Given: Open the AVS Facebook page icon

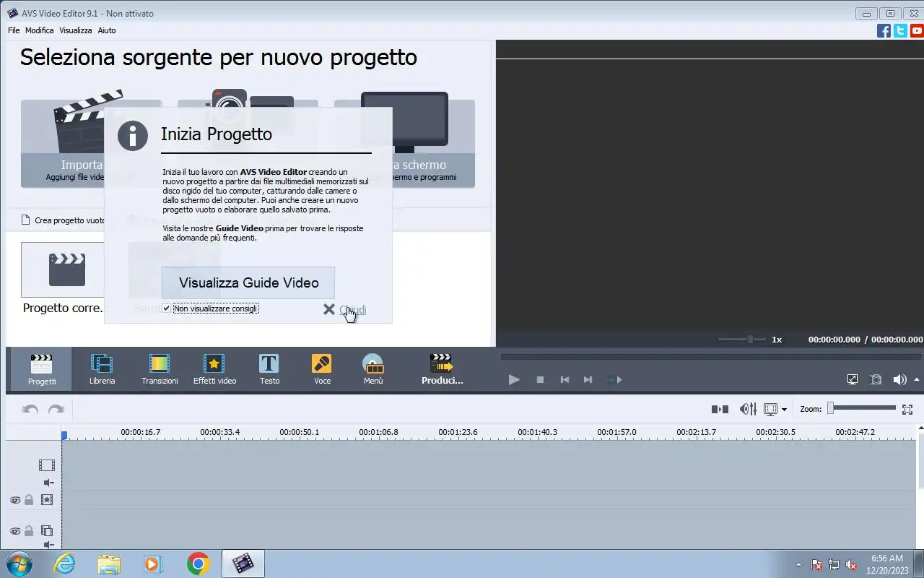Looking at the screenshot, I should pos(884,30).
